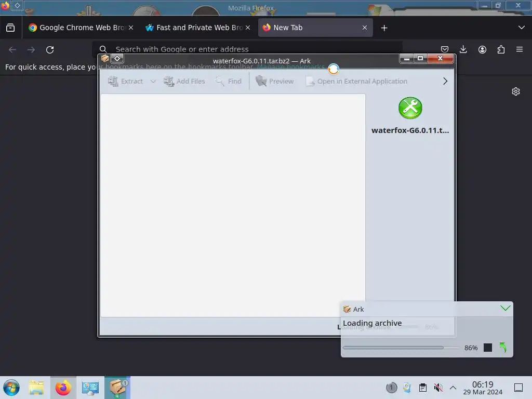This screenshot has height=399, width=532.
Task: Open the list all tabs dropdown
Action: pos(522,28)
